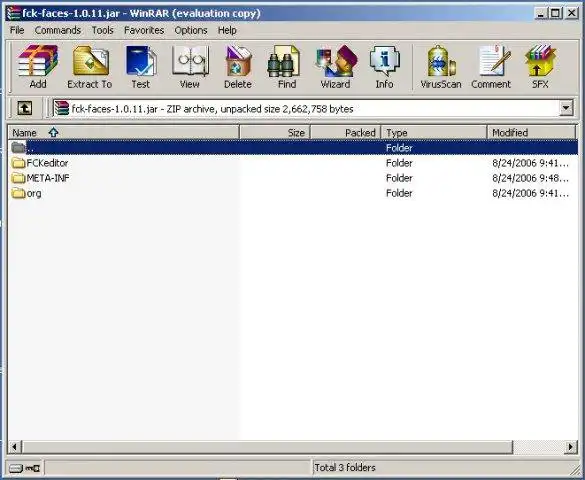Click the disk icon in status bar
The width and height of the screenshot is (585, 480).
(x=16, y=468)
